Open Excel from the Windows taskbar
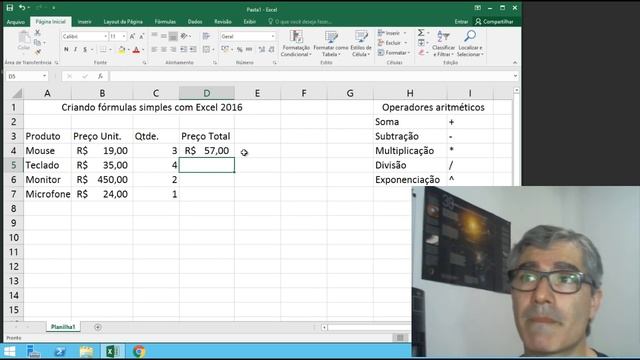The image size is (640, 360). (113, 351)
